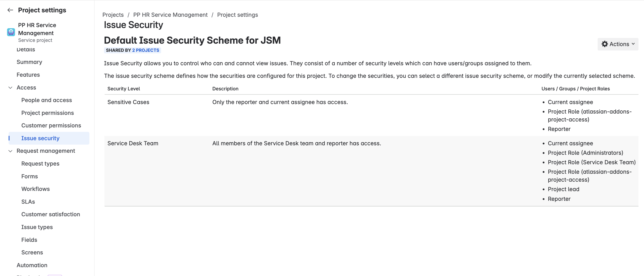
Task: Open the Actions dropdown menu
Action: (618, 44)
